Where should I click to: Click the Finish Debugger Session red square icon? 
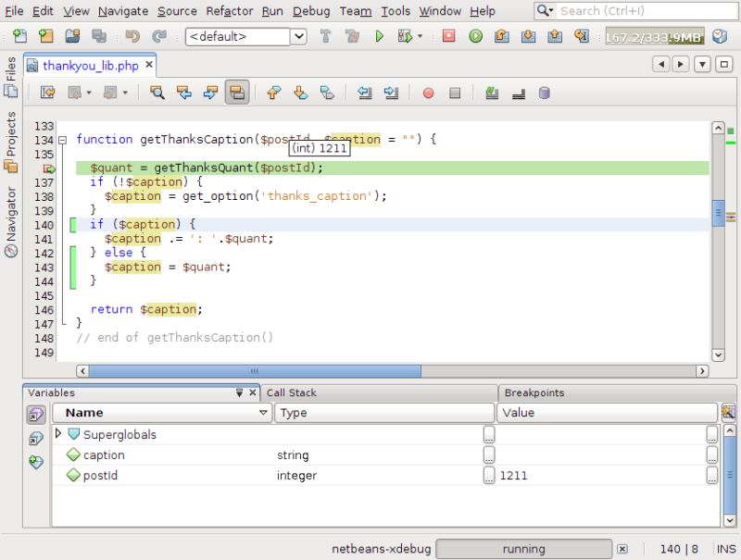click(x=448, y=37)
